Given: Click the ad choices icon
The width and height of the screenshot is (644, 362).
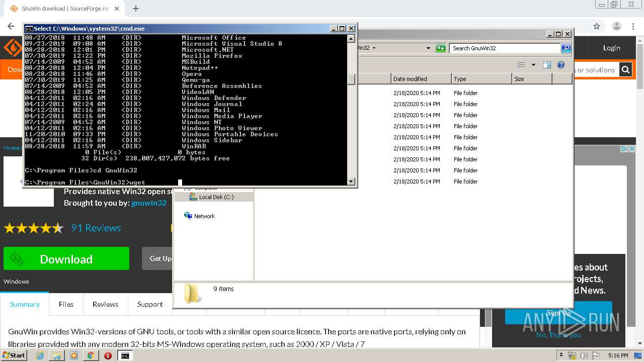Looking at the screenshot, I should [x=624, y=149].
